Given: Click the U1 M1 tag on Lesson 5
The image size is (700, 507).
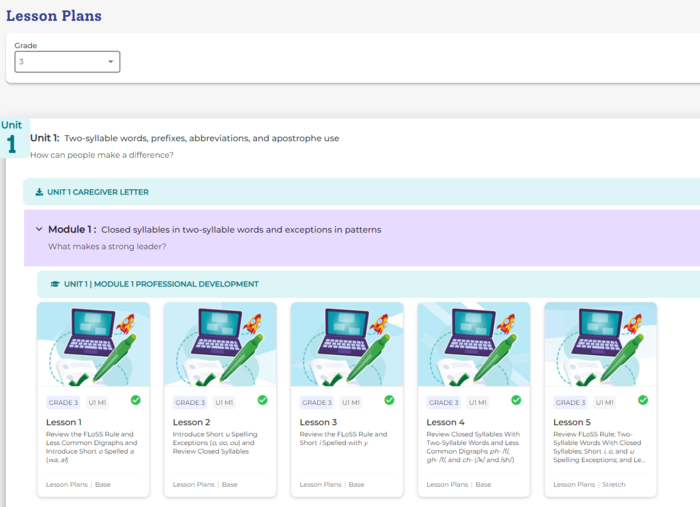Looking at the screenshot, I should (x=607, y=403).
